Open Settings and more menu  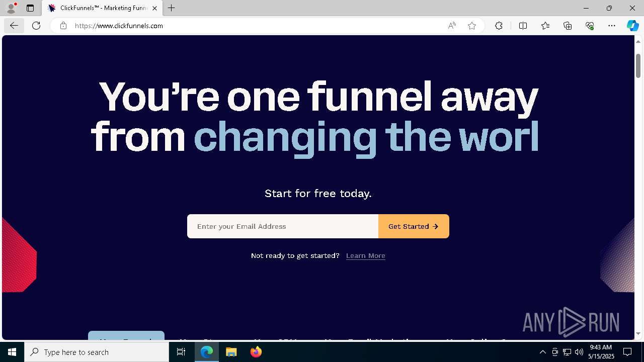612,26
